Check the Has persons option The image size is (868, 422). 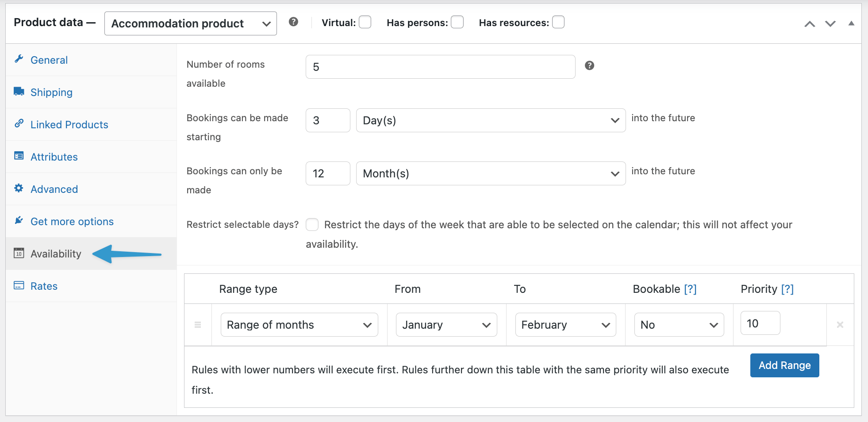pos(457,22)
